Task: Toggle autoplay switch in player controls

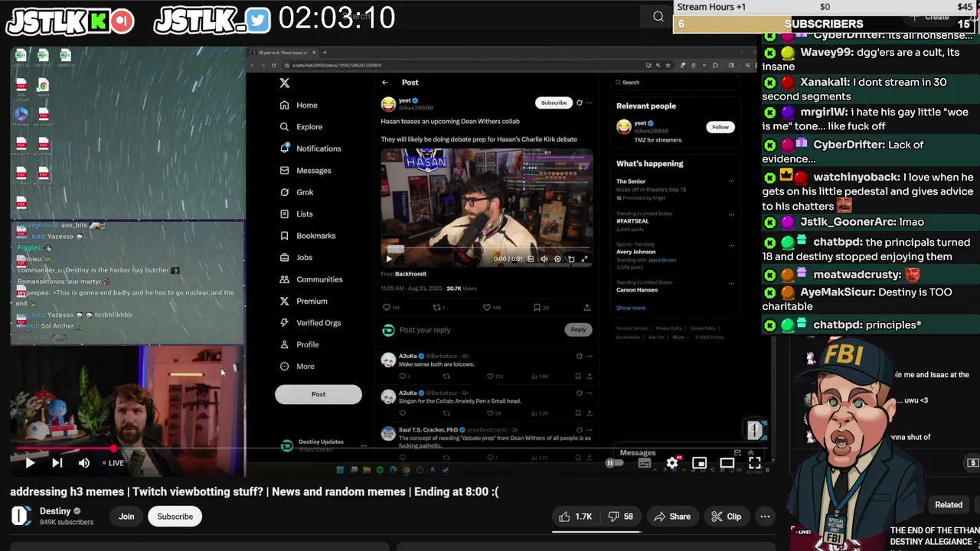Action: click(x=612, y=463)
